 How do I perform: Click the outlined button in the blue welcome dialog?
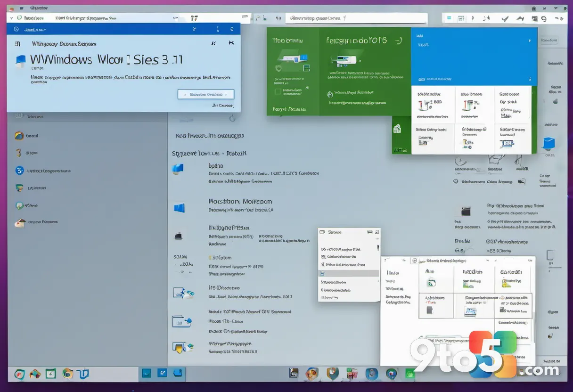(206, 94)
